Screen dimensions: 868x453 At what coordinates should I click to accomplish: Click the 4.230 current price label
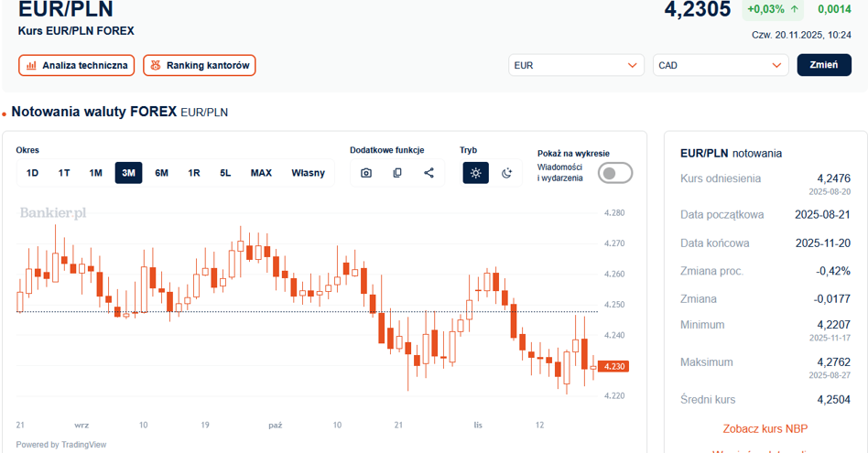(x=613, y=366)
